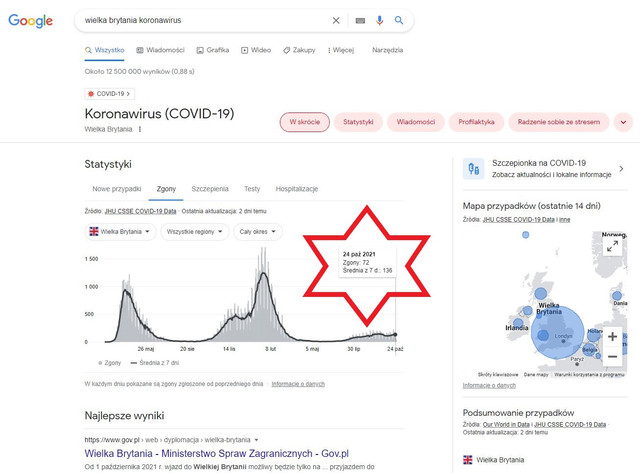Open Skróty klawiszowe on the map
640x473 pixels.
[x=498, y=374]
